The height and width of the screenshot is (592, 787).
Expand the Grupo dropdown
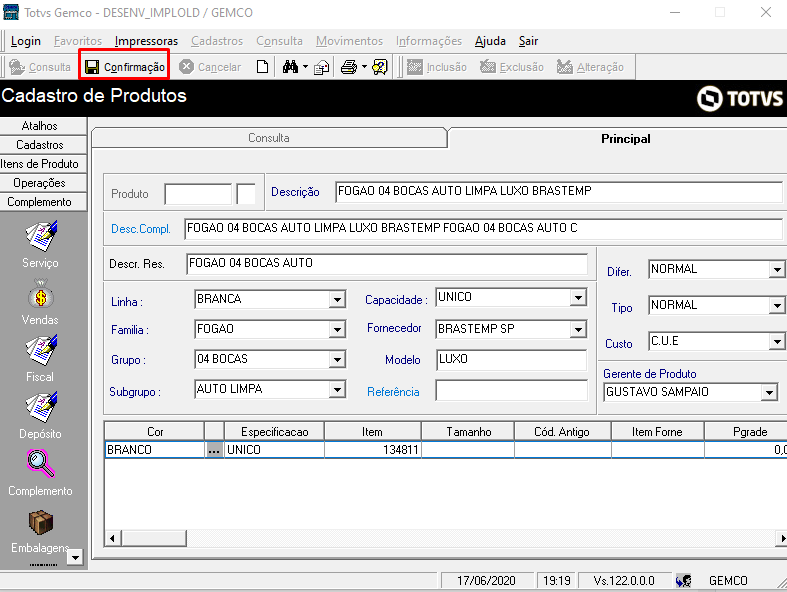point(337,360)
